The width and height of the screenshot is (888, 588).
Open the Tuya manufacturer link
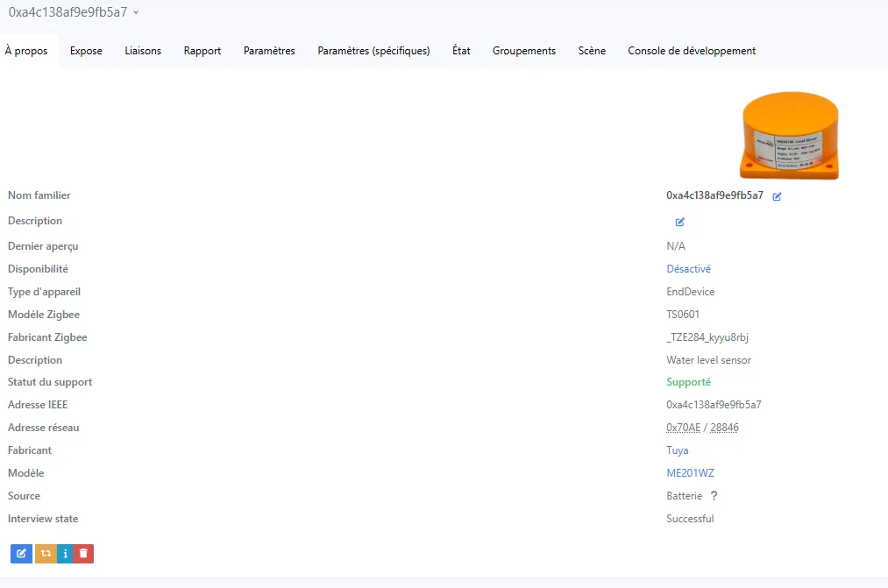(677, 450)
